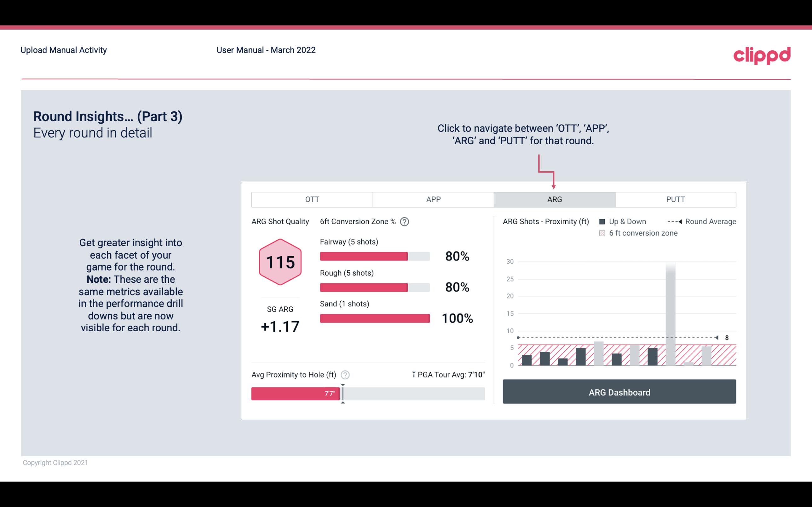This screenshot has height=507, width=812.
Task: Click the hexagon ARG Shot Quality icon
Action: click(280, 262)
